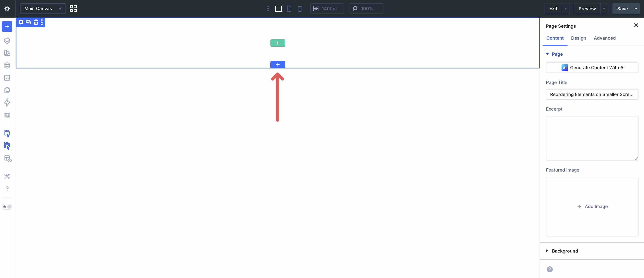The height and width of the screenshot is (278, 644).
Task: Open the help panel via question mark
Action: [7, 189]
